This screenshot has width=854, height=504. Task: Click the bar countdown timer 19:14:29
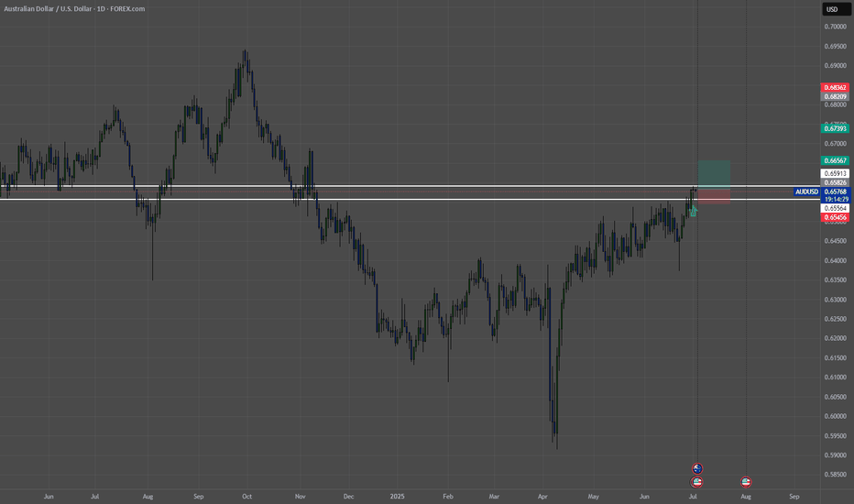836,200
